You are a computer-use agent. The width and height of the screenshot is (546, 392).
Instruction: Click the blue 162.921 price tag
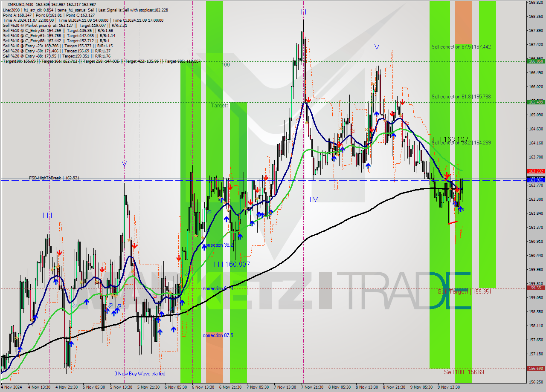(536, 180)
